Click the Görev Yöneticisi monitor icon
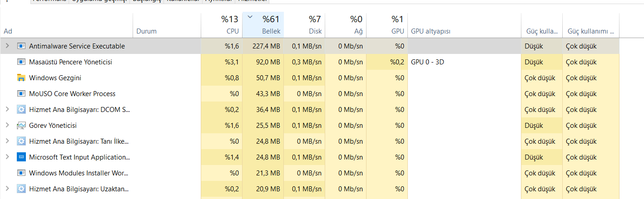Image resolution: width=644 pixels, height=199 pixels. point(21,126)
